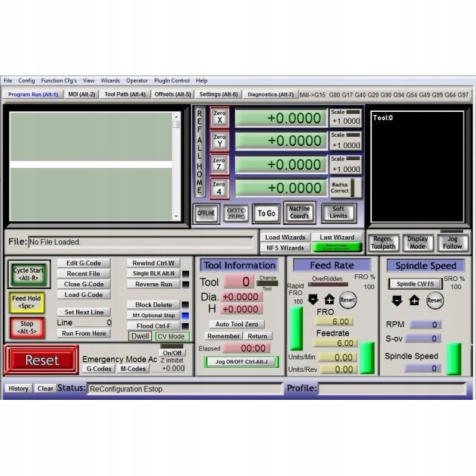476x476 pixels.
Task: Switch to Tool Path (Alt-4) tab
Action: point(125,95)
